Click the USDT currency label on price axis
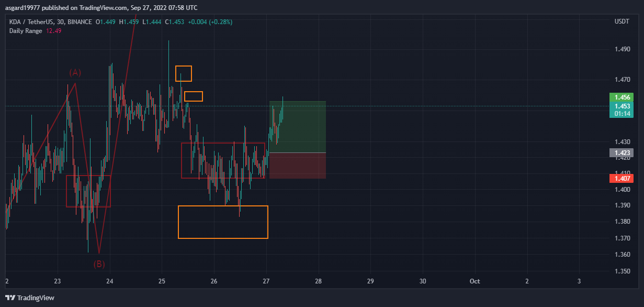This screenshot has height=307, width=644. coord(622,21)
